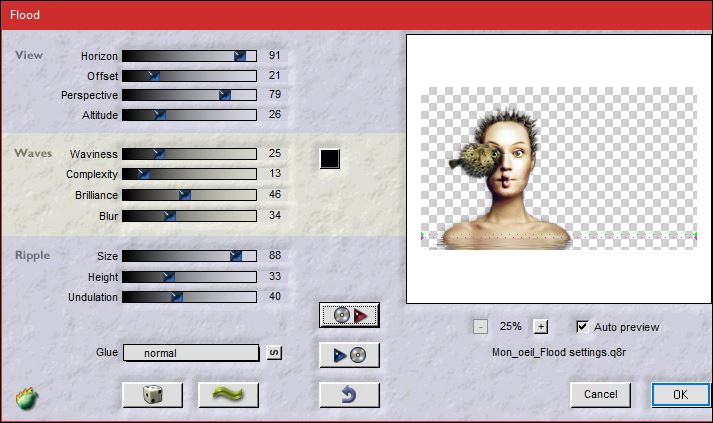This screenshot has height=423, width=713.
Task: Click the blue undo arrow button
Action: click(349, 394)
